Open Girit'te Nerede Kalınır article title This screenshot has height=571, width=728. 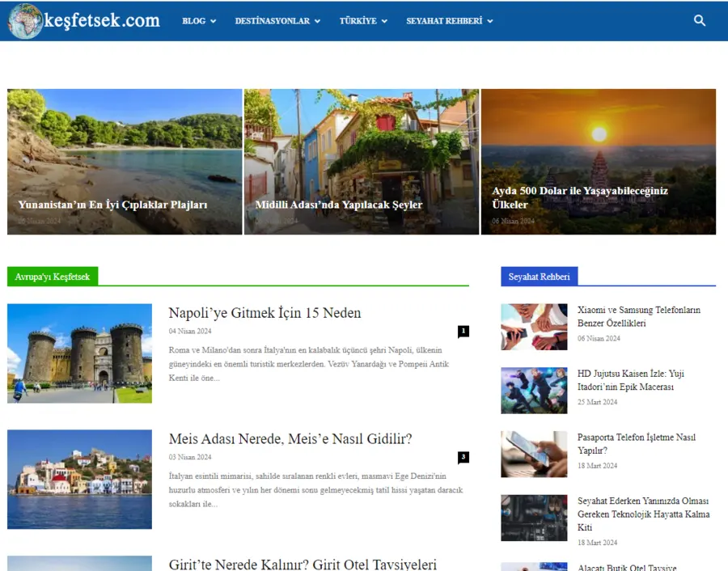303,564
